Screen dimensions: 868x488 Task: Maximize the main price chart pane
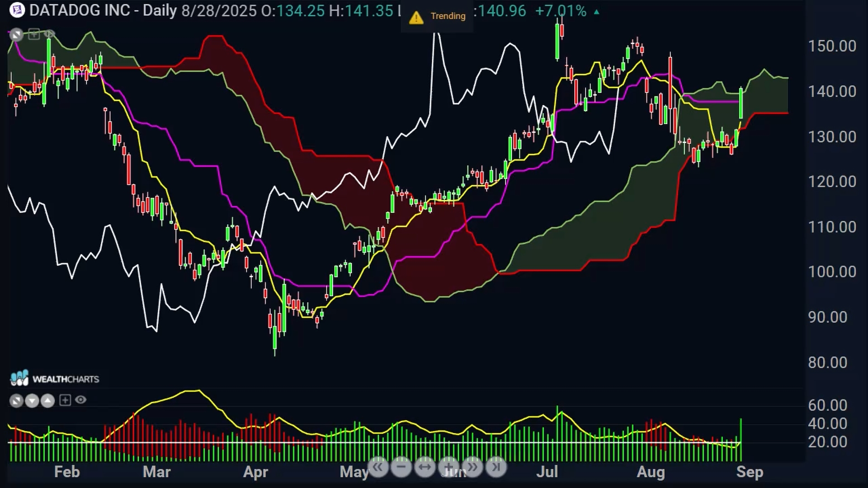tap(16, 34)
